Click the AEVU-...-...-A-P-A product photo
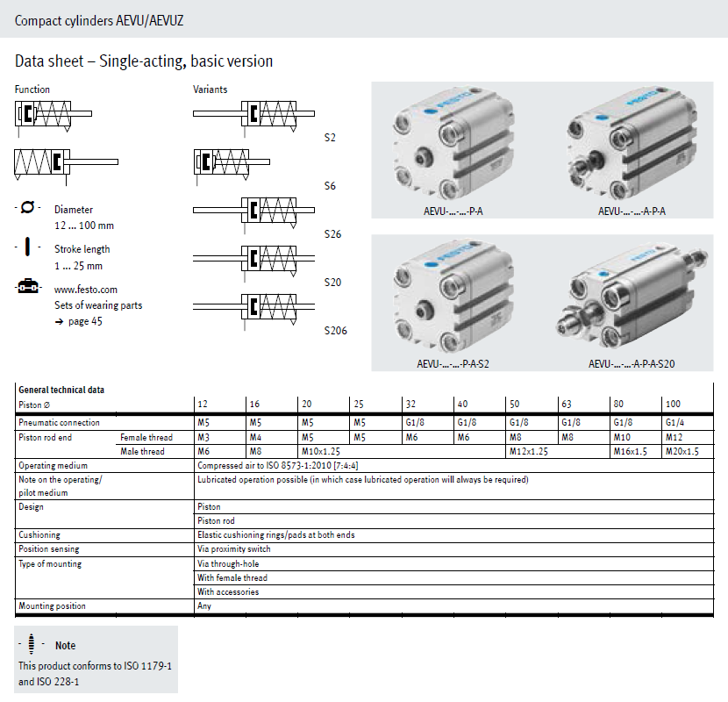The height and width of the screenshot is (702, 728). [632, 145]
